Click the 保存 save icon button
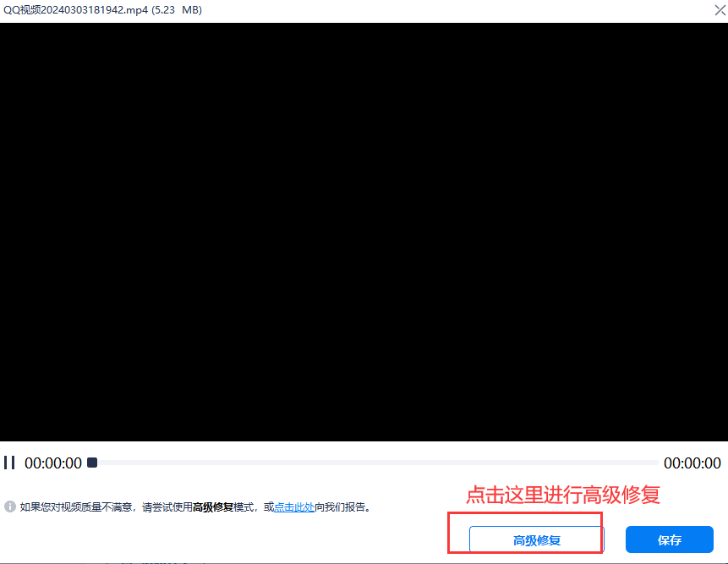Screen dimensions: 728x564 click(x=670, y=539)
